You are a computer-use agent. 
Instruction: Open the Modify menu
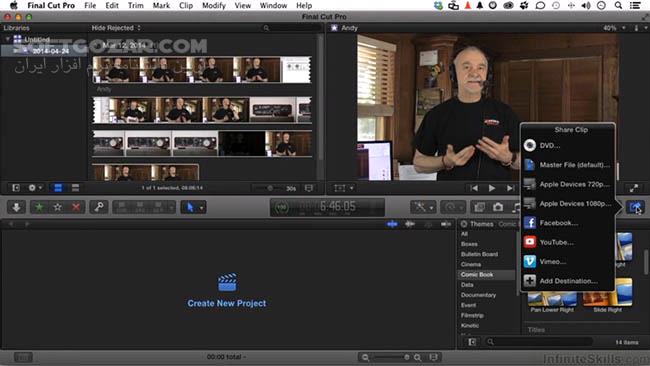[213, 5]
